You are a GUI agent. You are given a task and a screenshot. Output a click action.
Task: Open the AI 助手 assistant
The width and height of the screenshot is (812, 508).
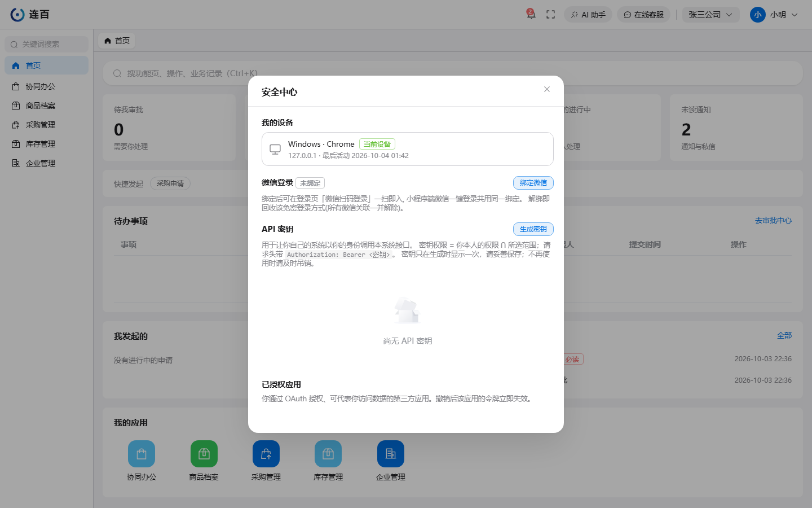(x=588, y=15)
